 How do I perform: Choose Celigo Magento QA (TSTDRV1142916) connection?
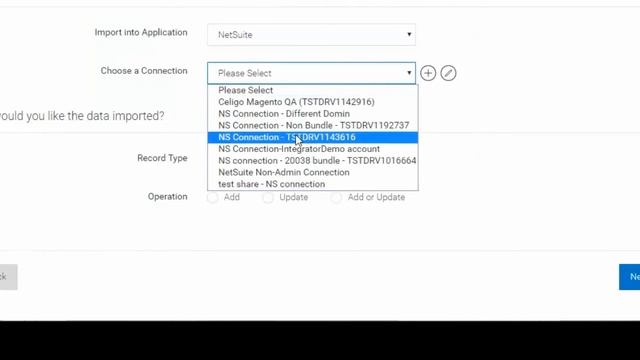coord(313,102)
